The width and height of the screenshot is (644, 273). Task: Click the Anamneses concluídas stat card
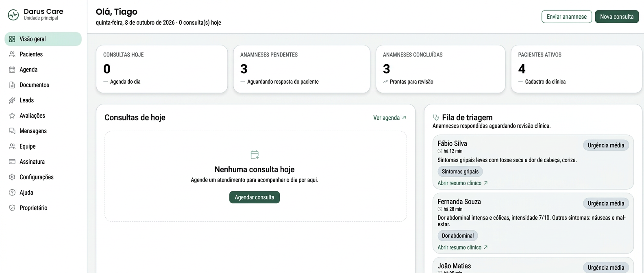pyautogui.click(x=441, y=69)
